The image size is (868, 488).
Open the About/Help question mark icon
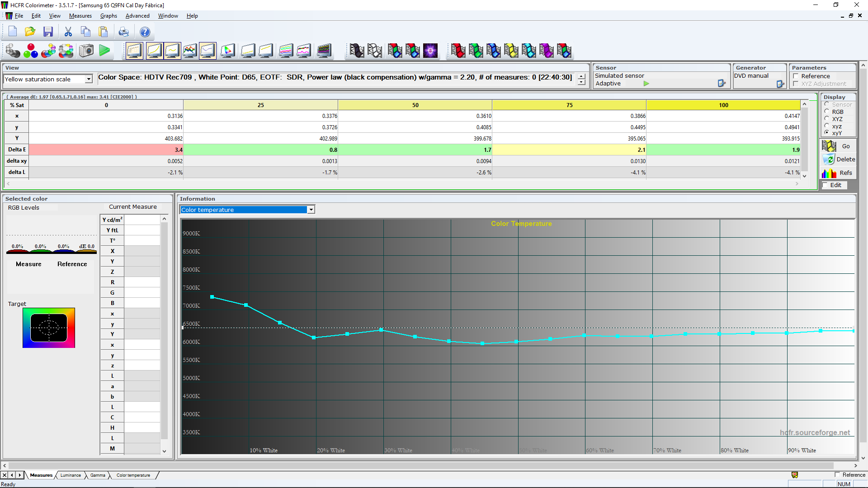(145, 32)
